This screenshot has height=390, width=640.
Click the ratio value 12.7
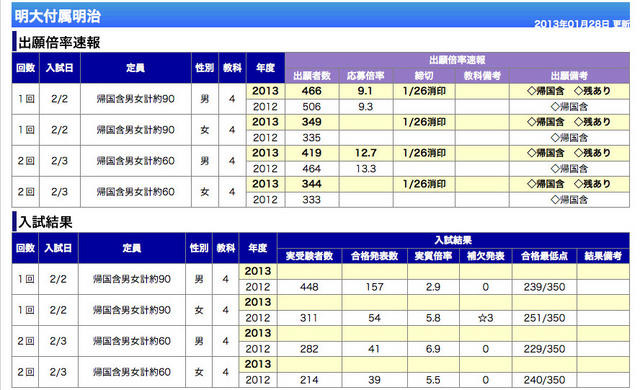click(x=366, y=153)
